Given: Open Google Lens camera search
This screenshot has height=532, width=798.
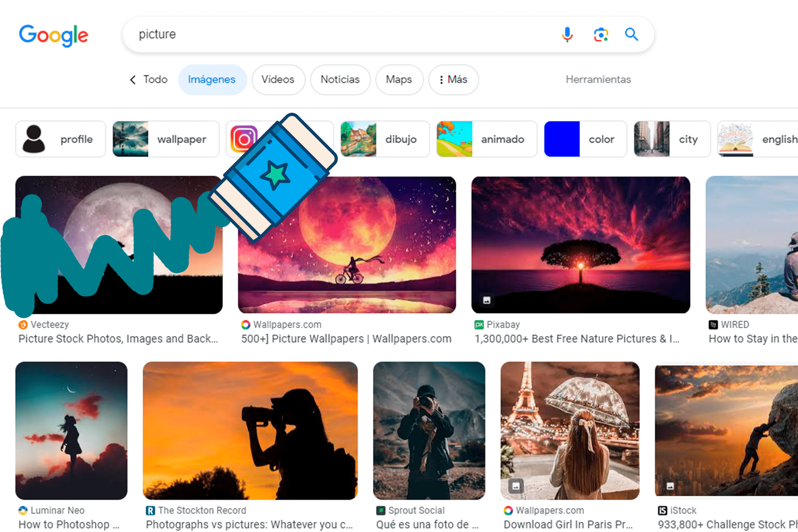Looking at the screenshot, I should coord(601,35).
